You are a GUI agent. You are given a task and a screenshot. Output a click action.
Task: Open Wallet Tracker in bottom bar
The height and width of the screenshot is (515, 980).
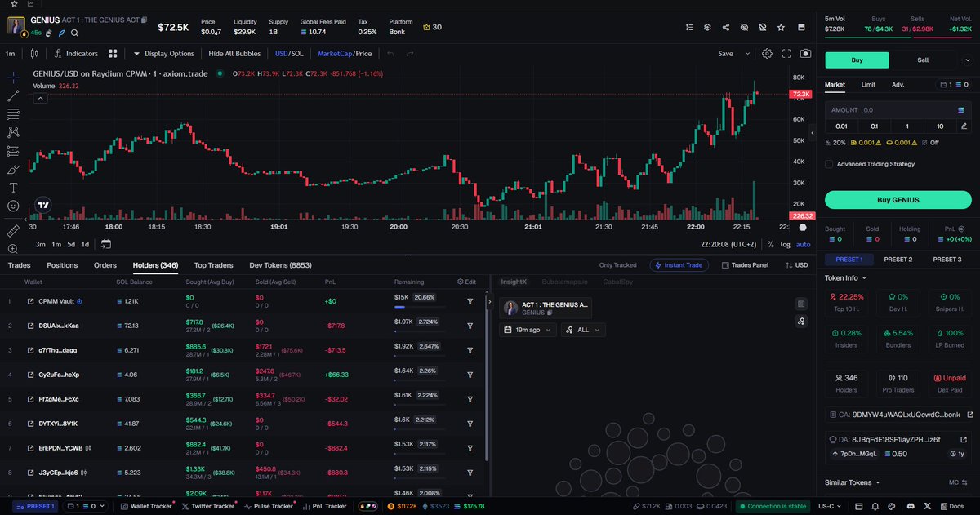145,506
